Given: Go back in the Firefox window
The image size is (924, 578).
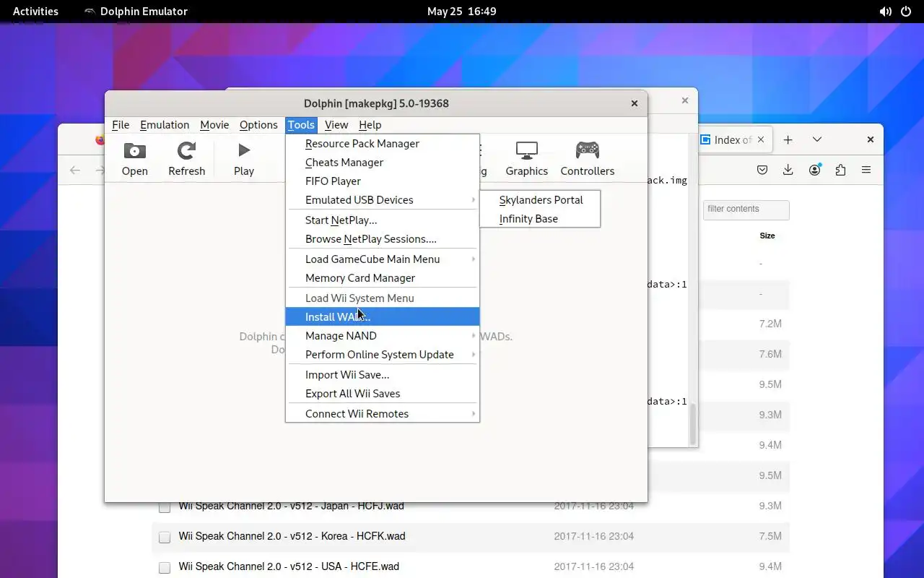Looking at the screenshot, I should pos(75,171).
